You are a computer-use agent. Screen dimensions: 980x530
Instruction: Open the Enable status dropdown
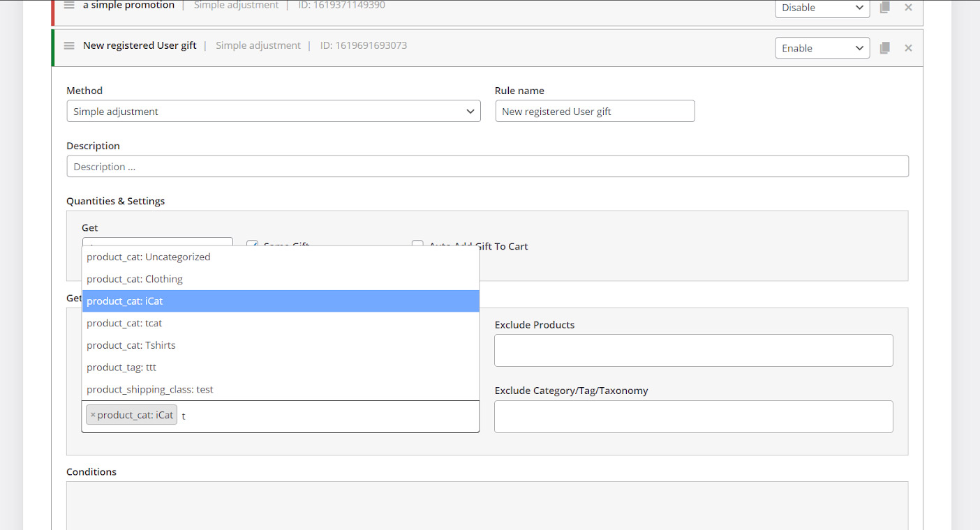[x=822, y=48]
